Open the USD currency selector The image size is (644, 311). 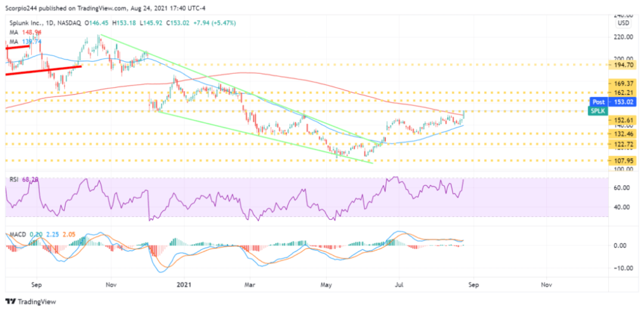pos(624,23)
